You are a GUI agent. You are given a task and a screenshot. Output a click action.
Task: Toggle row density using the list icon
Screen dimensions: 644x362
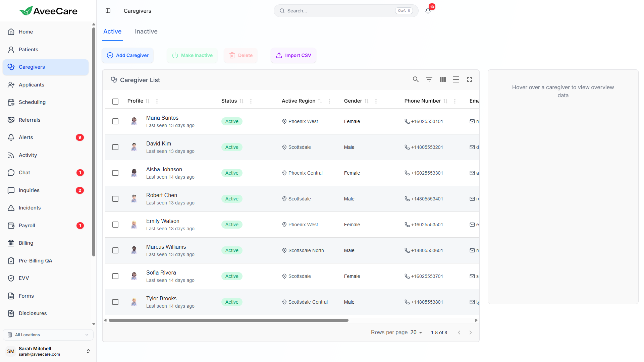pos(456,79)
